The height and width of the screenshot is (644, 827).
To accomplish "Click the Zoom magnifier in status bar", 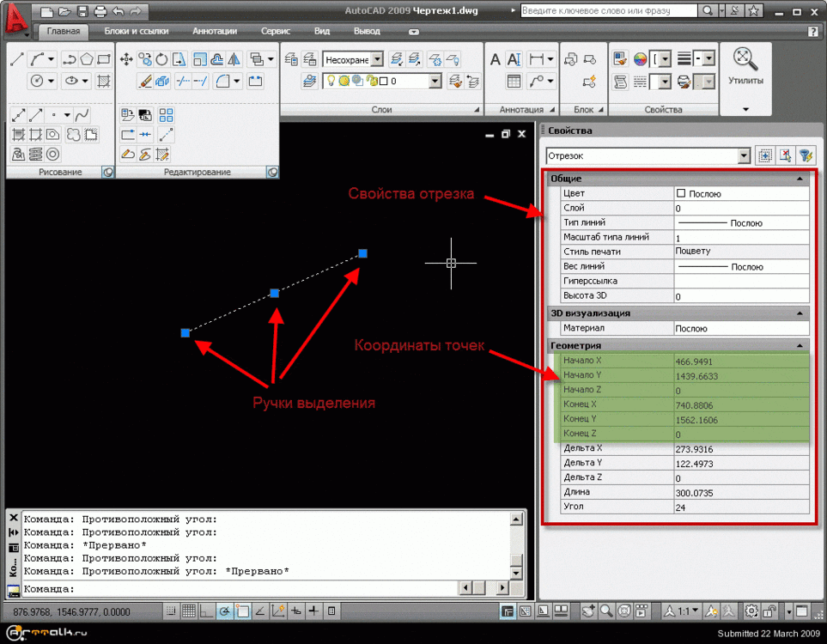I will [606, 611].
